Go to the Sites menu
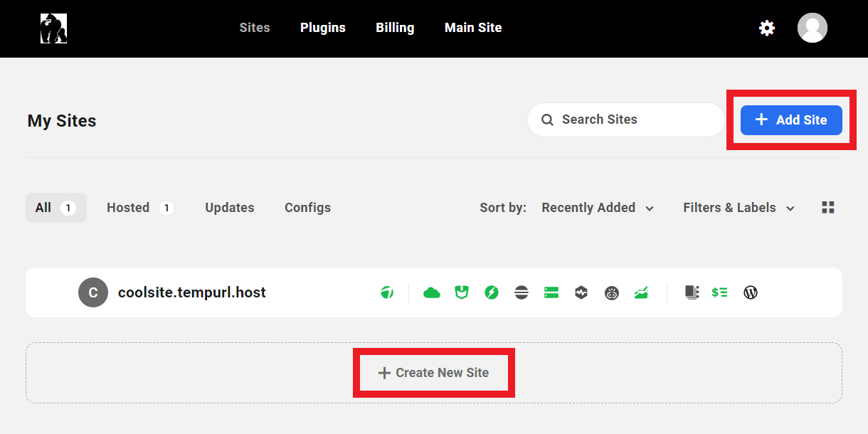Viewport: 868px width, 434px height. 255,28
